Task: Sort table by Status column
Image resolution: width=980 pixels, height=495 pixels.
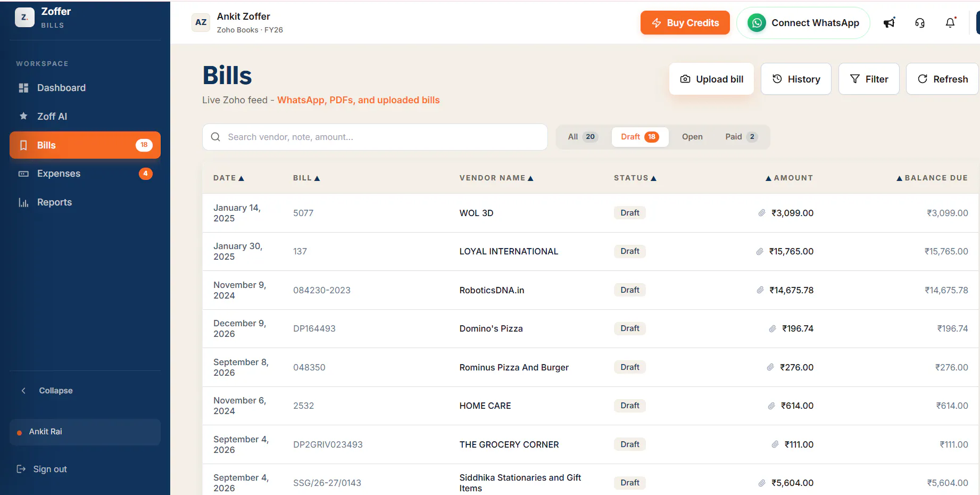Action: pyautogui.click(x=635, y=178)
